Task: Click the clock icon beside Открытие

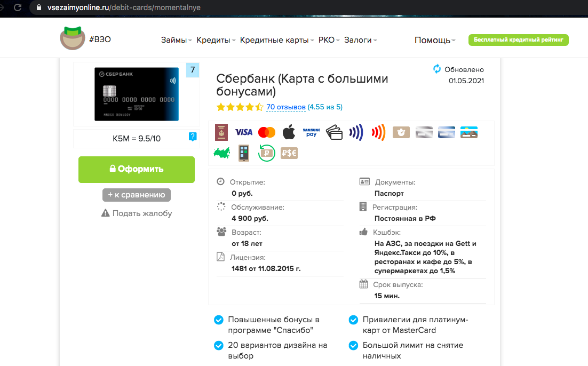Action: point(220,181)
